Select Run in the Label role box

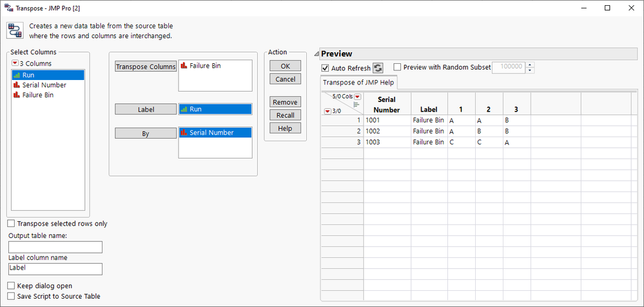coord(215,109)
